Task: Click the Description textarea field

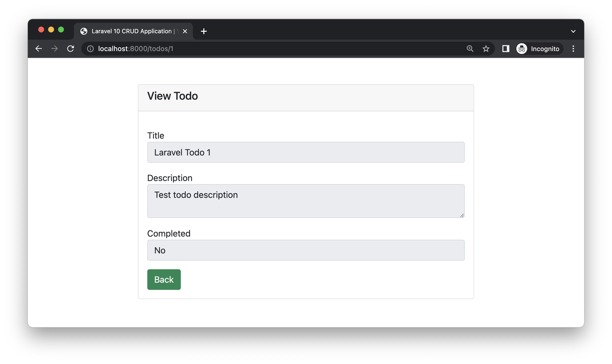Action: pyautogui.click(x=306, y=201)
